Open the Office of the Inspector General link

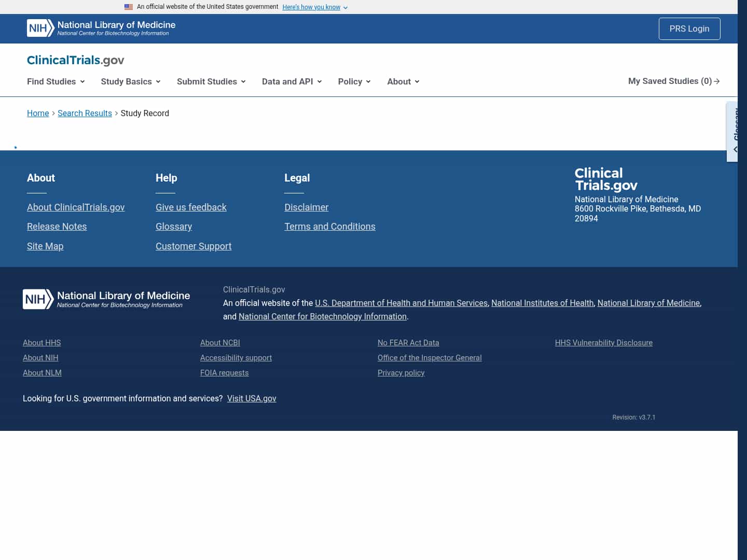click(430, 358)
